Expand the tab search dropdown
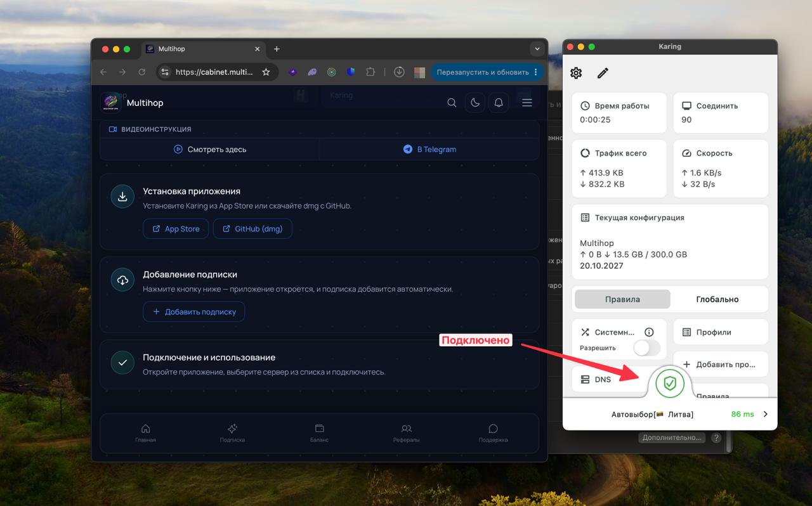 [537, 49]
